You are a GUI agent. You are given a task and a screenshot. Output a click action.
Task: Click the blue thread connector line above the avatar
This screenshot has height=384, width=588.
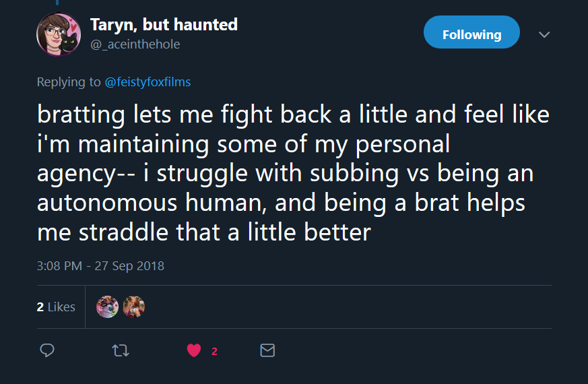[x=57, y=3]
